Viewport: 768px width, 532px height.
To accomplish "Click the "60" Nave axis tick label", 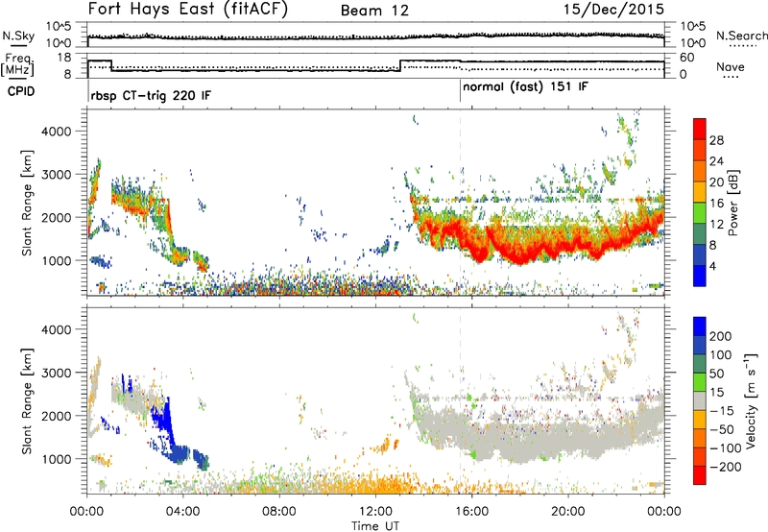I will coord(687,58).
